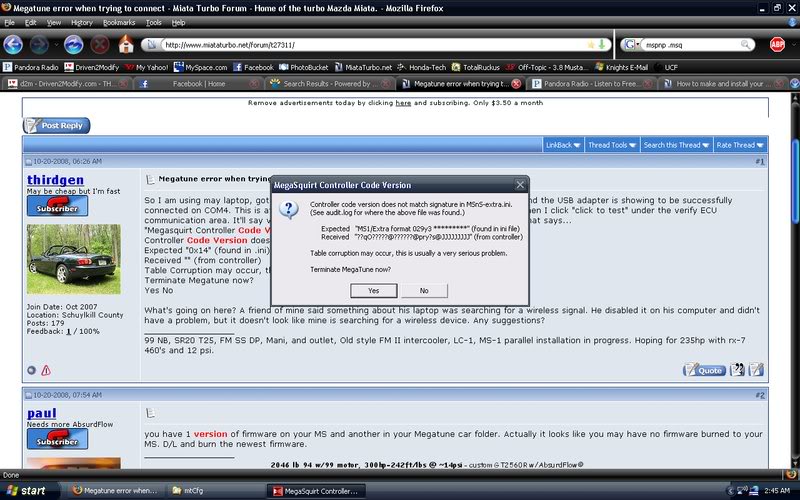This screenshot has width=800, height=500.
Task: Click the Windows start button
Action: click(27, 491)
